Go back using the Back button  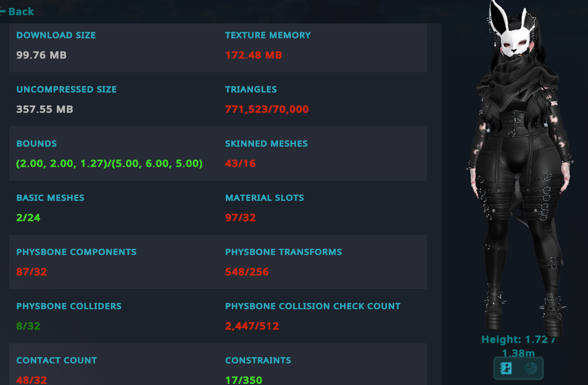(17, 12)
